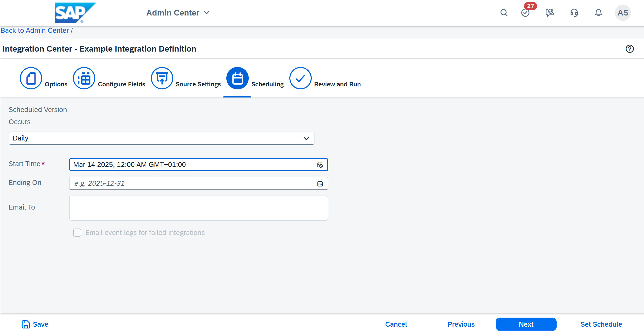
Task: Open Start Time date-time picker icon
Action: 320,165
